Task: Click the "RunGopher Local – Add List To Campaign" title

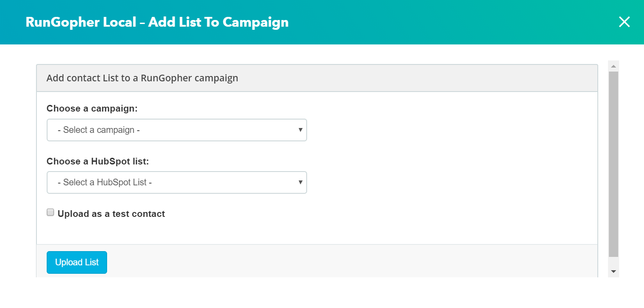Action: 157,22
